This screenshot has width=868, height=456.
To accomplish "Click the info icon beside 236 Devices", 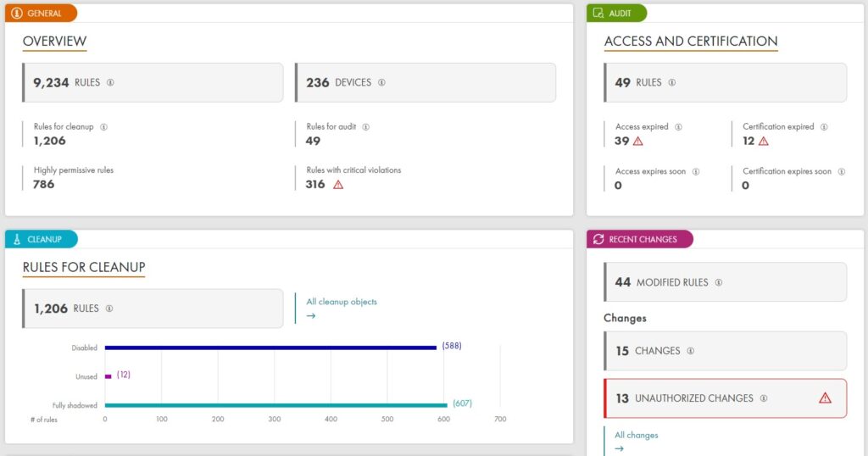I will pyautogui.click(x=381, y=83).
